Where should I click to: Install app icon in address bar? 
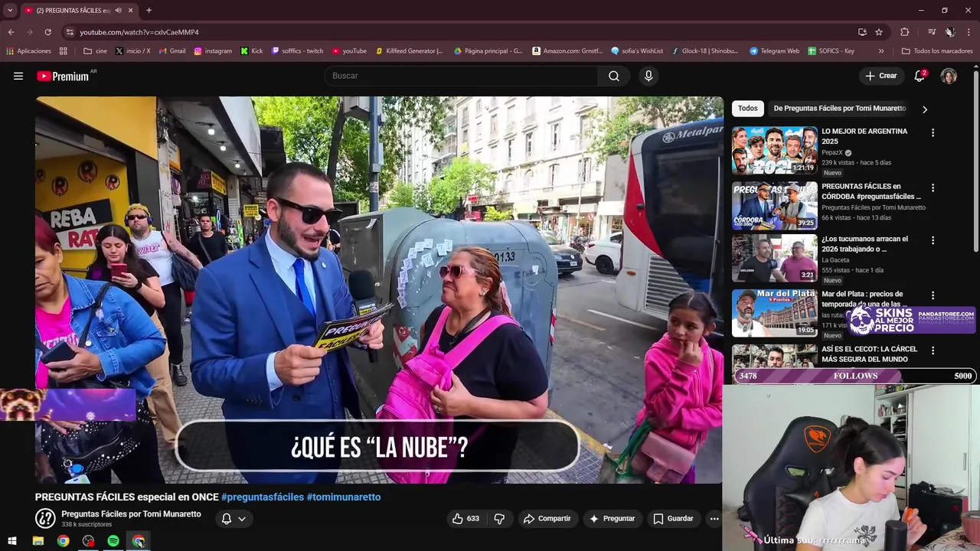coord(862,32)
